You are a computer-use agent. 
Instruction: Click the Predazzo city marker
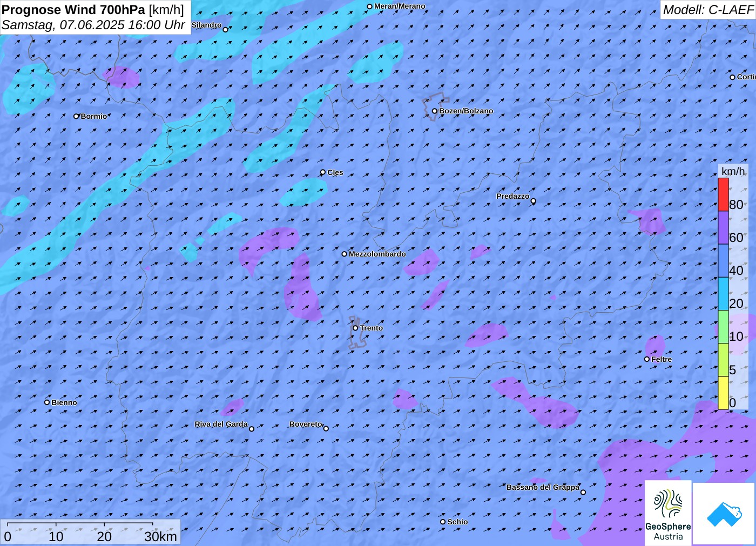534,201
